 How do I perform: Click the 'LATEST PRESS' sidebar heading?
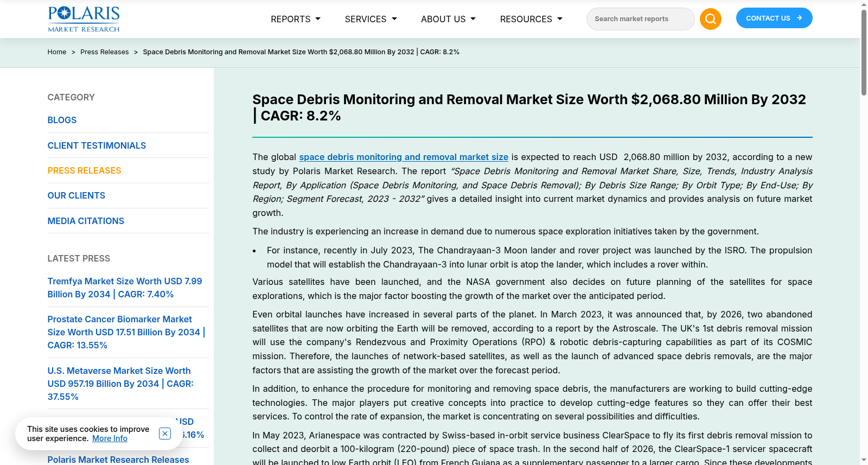[79, 258]
